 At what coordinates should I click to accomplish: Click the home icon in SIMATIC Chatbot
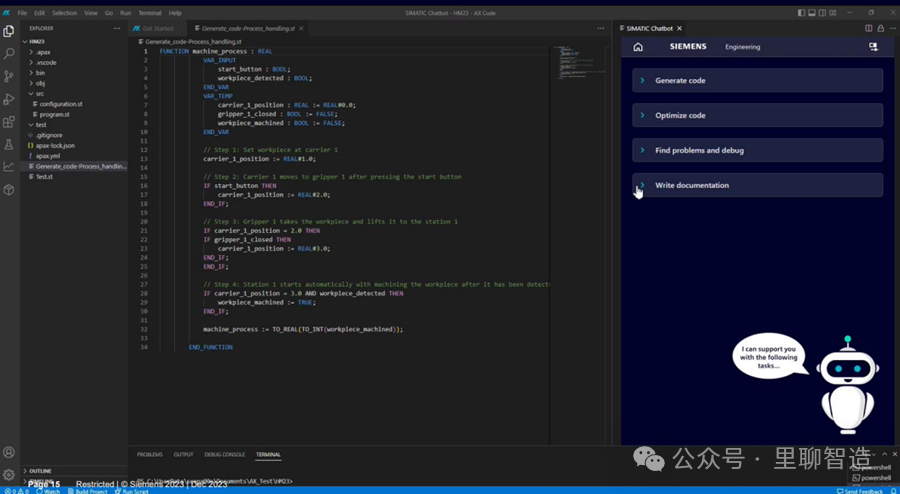click(638, 47)
